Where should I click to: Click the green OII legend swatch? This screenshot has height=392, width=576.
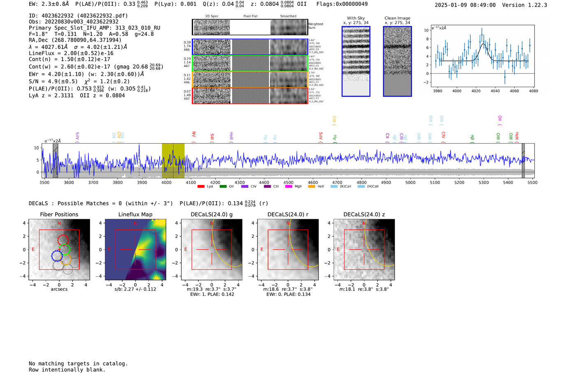223,186
